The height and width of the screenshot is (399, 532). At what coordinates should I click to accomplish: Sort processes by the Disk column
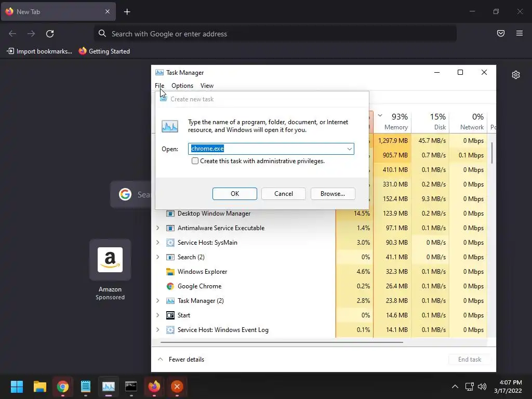pos(431,122)
